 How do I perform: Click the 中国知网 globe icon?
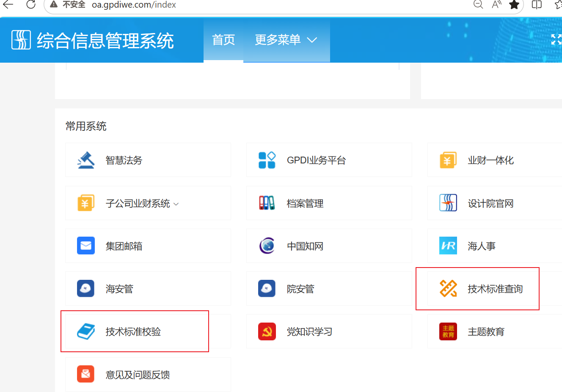[x=267, y=246]
